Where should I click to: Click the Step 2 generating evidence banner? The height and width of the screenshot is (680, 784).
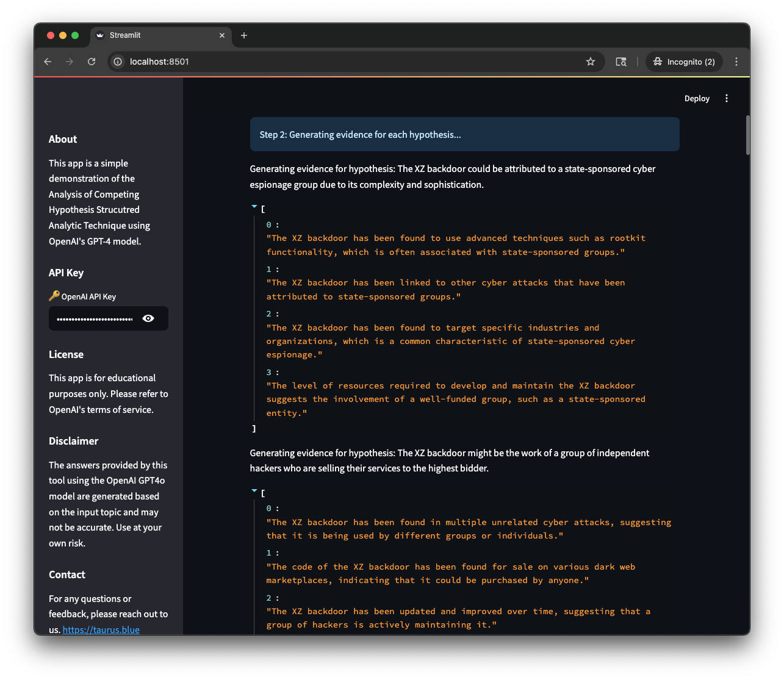click(x=464, y=134)
